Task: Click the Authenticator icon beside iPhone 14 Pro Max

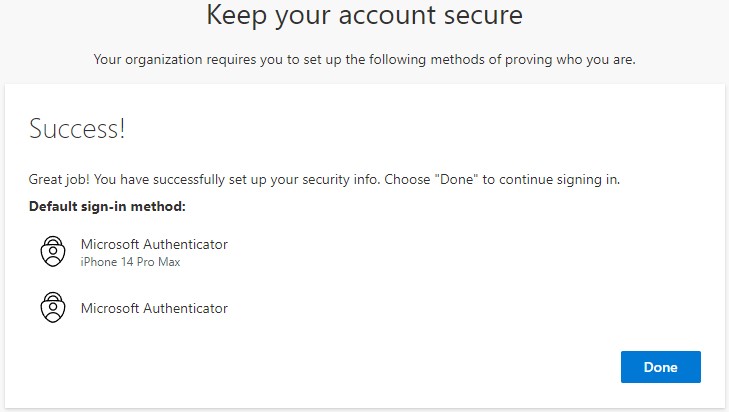Action: pyautogui.click(x=52, y=251)
